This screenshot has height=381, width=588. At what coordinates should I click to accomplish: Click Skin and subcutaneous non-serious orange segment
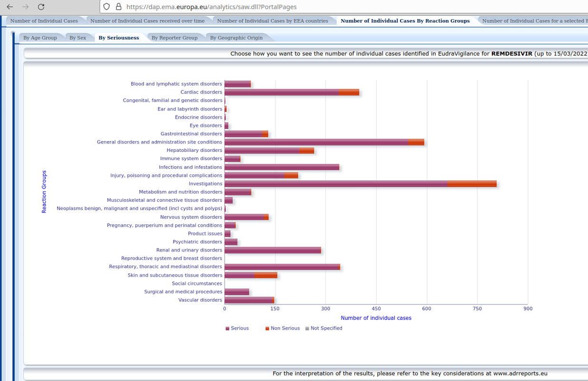click(x=265, y=275)
